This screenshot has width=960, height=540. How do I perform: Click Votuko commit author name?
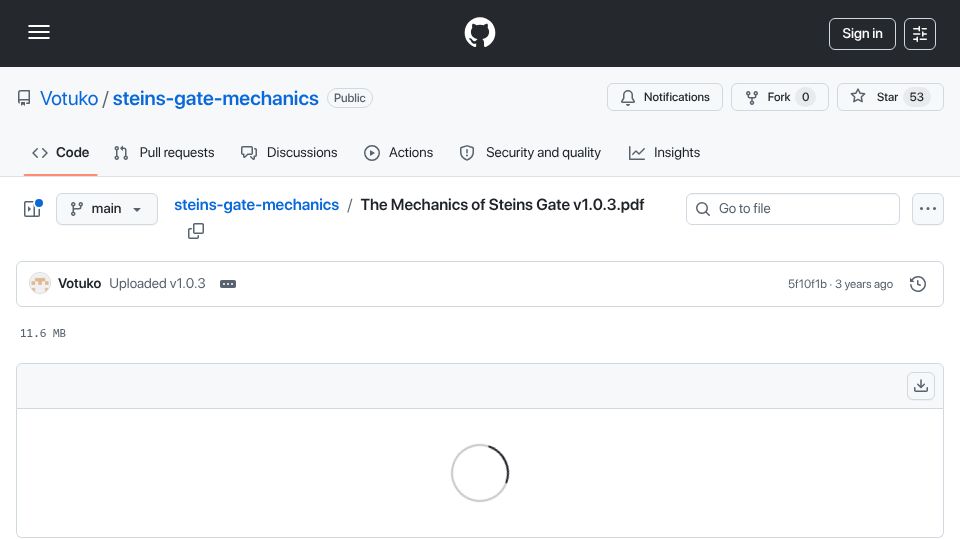[x=80, y=283]
